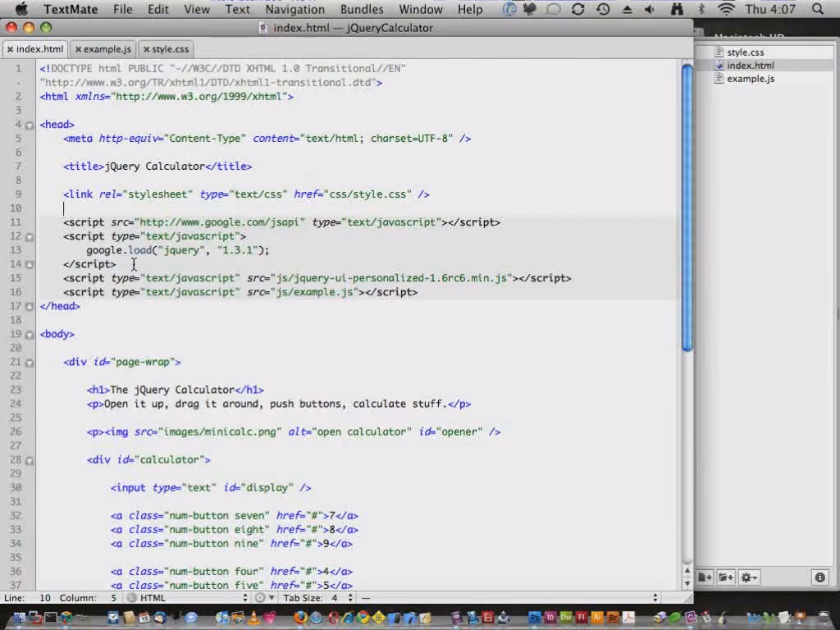Click the new folder button in project drawer

726,577
